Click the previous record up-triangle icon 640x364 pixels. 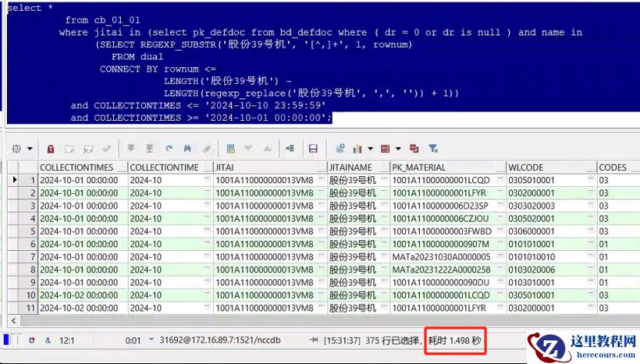coord(267,148)
